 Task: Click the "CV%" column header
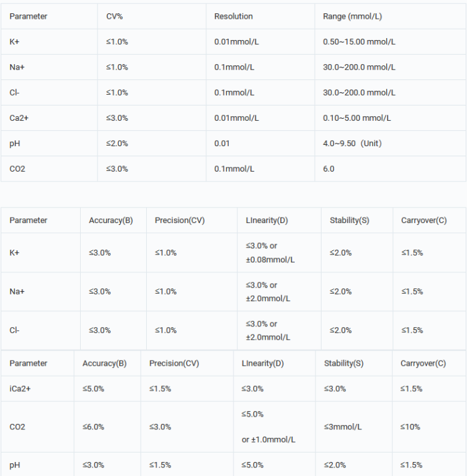(115, 16)
